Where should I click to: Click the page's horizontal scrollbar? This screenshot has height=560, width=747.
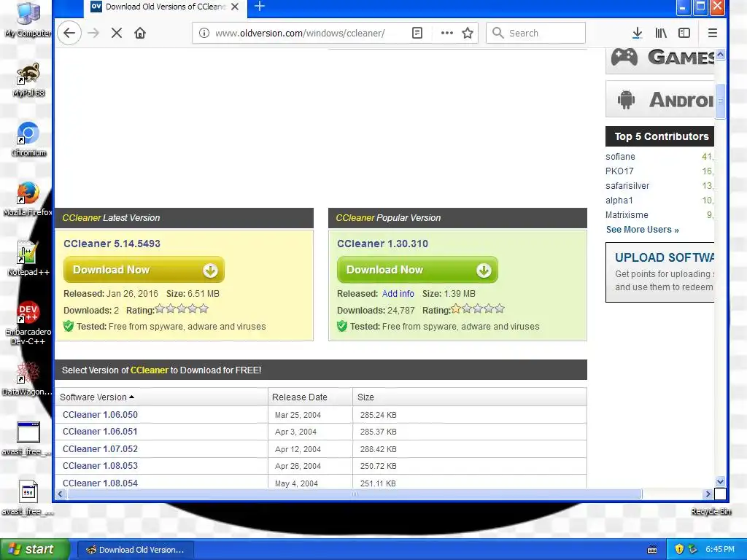coord(355,494)
